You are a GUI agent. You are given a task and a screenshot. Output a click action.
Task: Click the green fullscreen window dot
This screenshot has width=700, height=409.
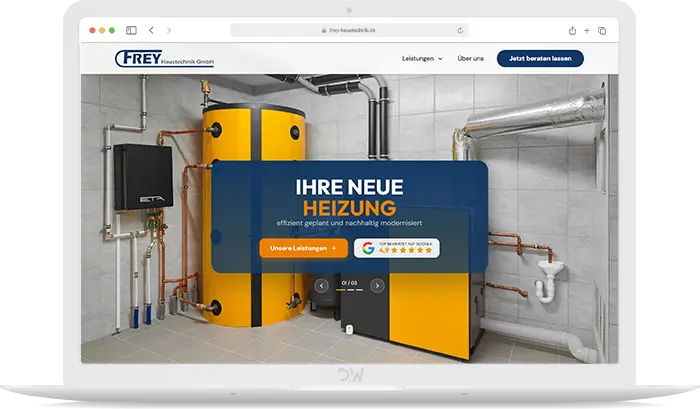click(x=112, y=30)
